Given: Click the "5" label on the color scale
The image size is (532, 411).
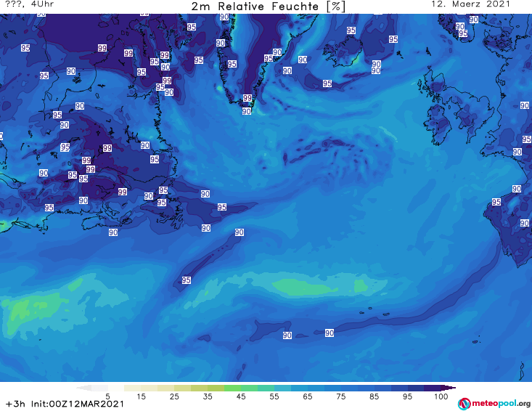Looking at the screenshot, I should pos(107,396).
